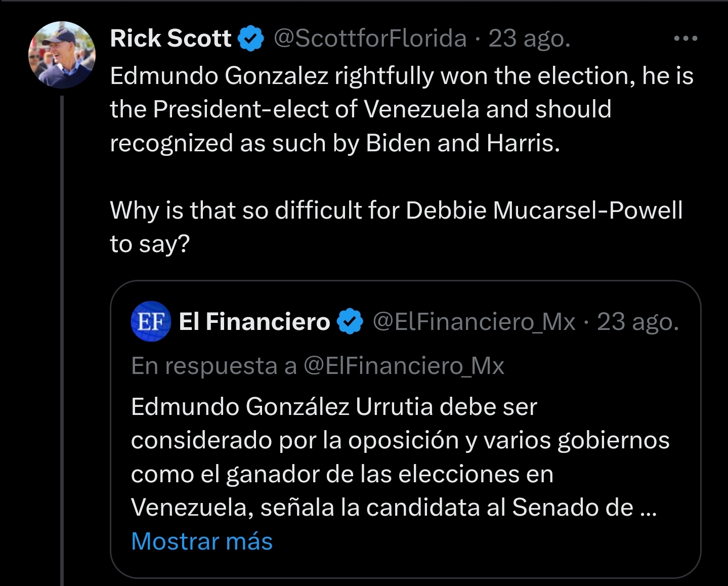The image size is (728, 586).
Task: Click the @ElFinanciero_Mx mention after 'En respuesta a'
Action: [404, 366]
